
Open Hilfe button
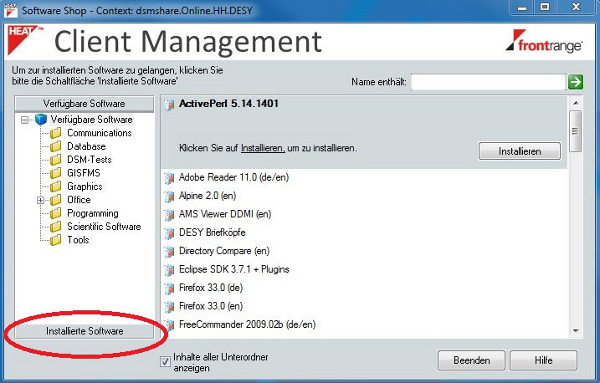point(543,360)
